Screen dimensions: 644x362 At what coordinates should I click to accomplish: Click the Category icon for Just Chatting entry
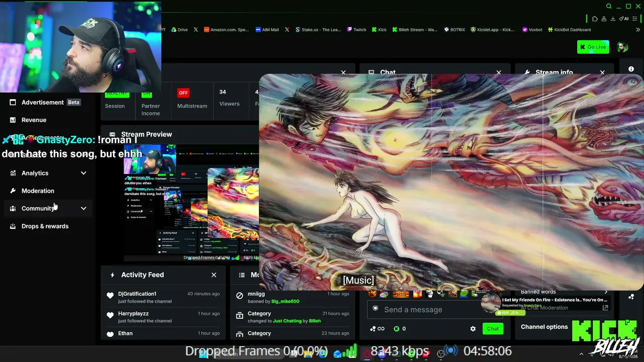click(x=239, y=315)
